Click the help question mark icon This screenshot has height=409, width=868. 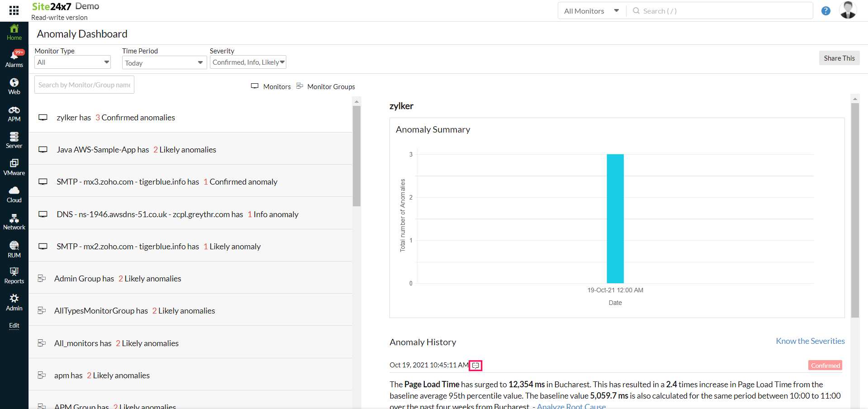[x=825, y=11]
